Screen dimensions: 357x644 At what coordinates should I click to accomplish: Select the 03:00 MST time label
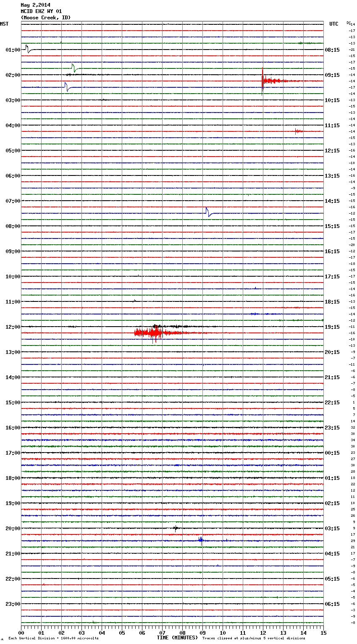pyautogui.click(x=13, y=100)
